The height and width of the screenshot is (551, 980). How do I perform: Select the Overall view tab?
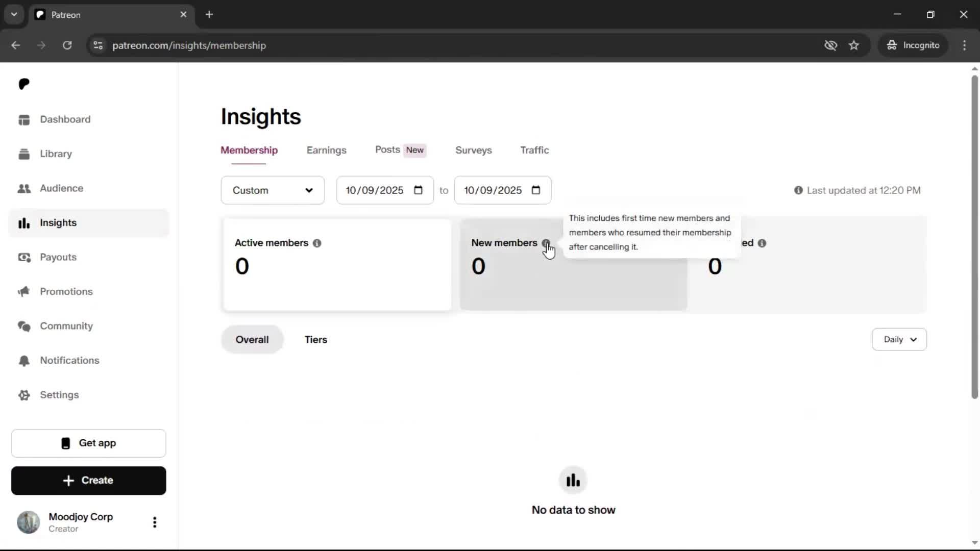[252, 340]
